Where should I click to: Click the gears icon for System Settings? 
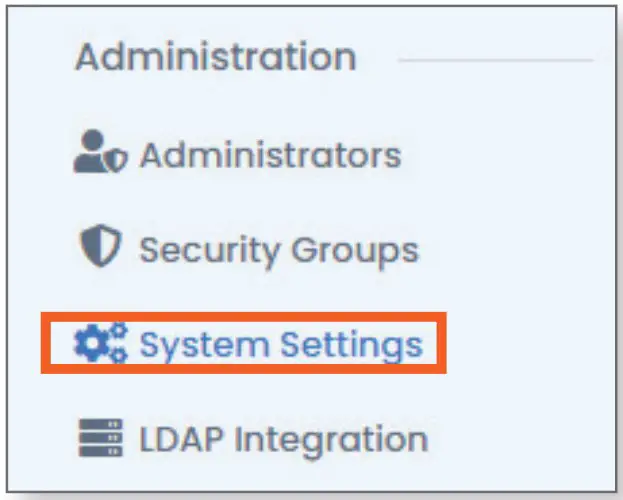point(101,344)
